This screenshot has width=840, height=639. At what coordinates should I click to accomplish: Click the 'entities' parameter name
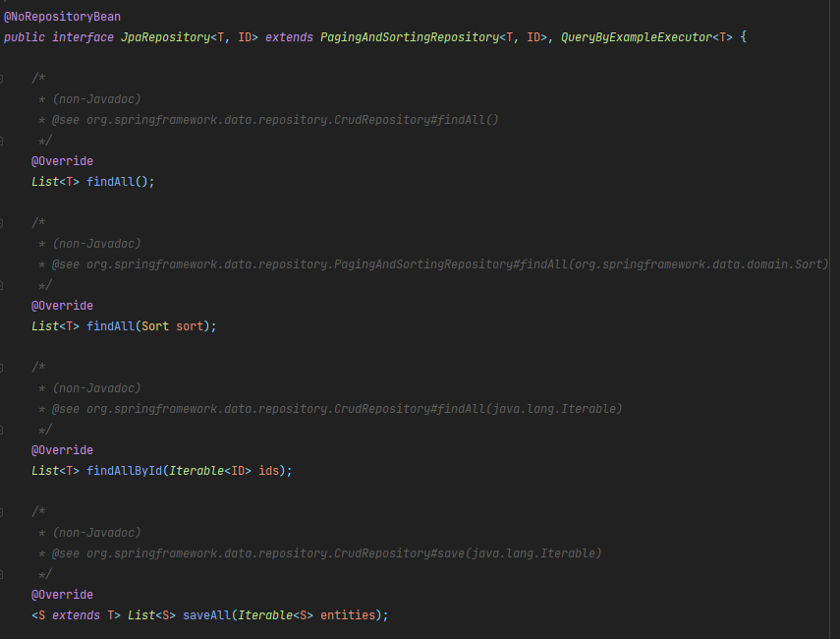coord(348,615)
